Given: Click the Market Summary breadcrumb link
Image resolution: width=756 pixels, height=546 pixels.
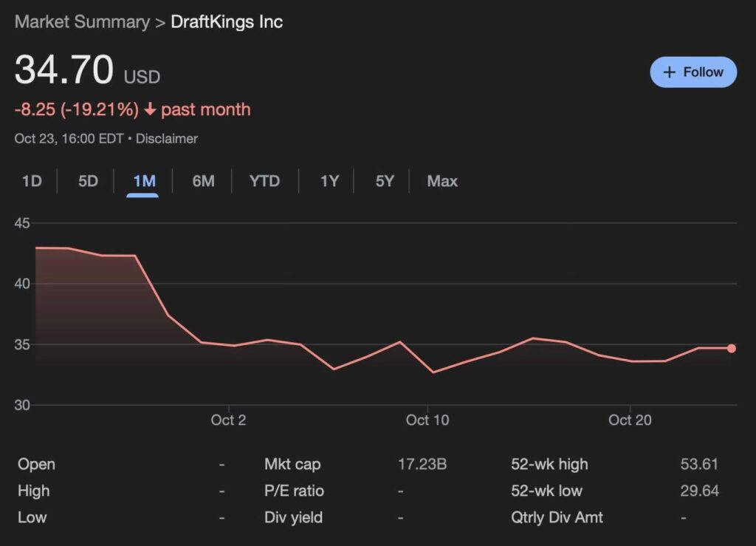Looking at the screenshot, I should tap(82, 21).
